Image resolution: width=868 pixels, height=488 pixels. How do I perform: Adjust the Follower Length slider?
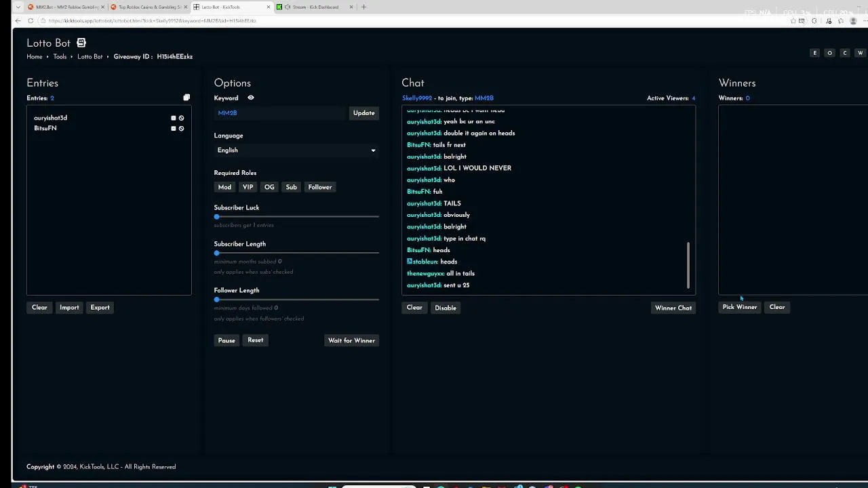(x=296, y=300)
